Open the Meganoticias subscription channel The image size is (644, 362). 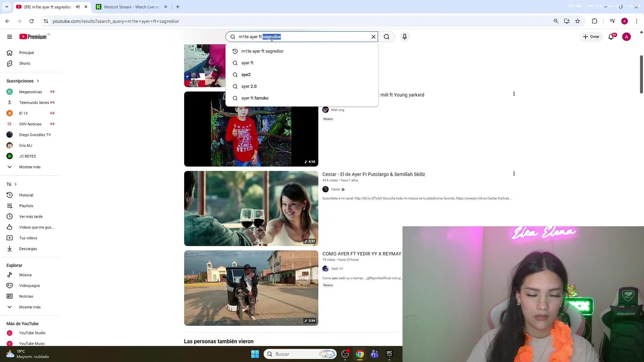click(x=30, y=92)
